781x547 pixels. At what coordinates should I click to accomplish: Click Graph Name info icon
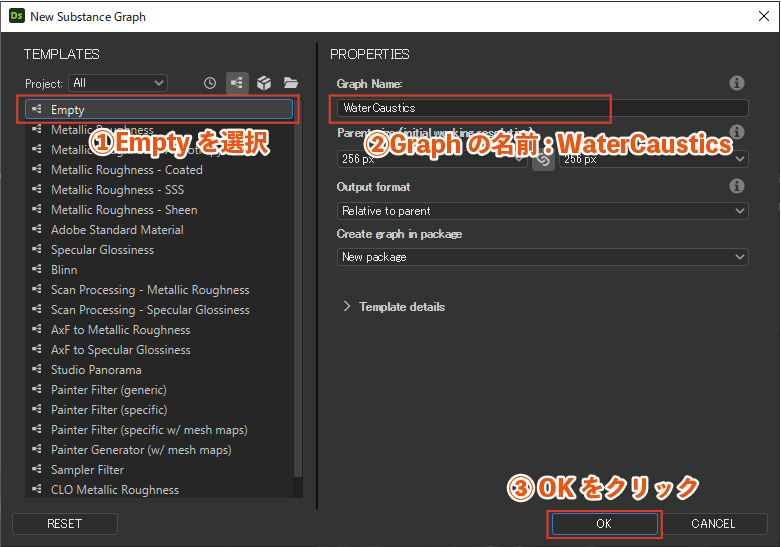click(737, 83)
